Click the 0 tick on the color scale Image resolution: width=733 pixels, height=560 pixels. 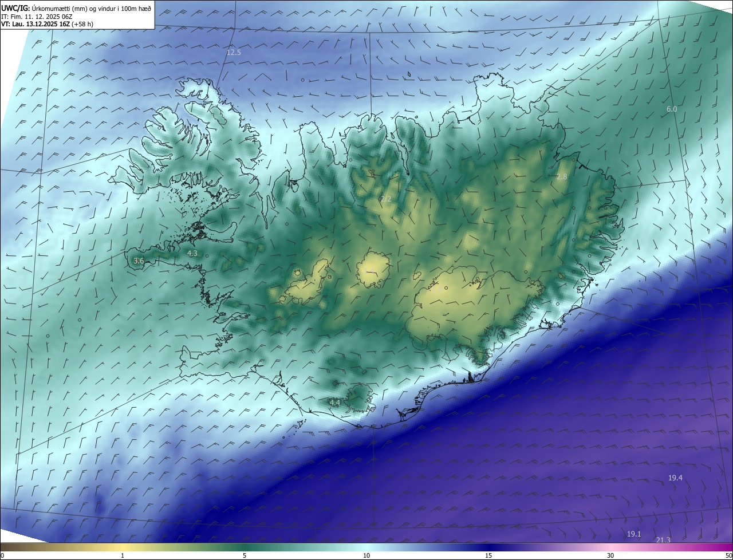[x=2, y=555]
